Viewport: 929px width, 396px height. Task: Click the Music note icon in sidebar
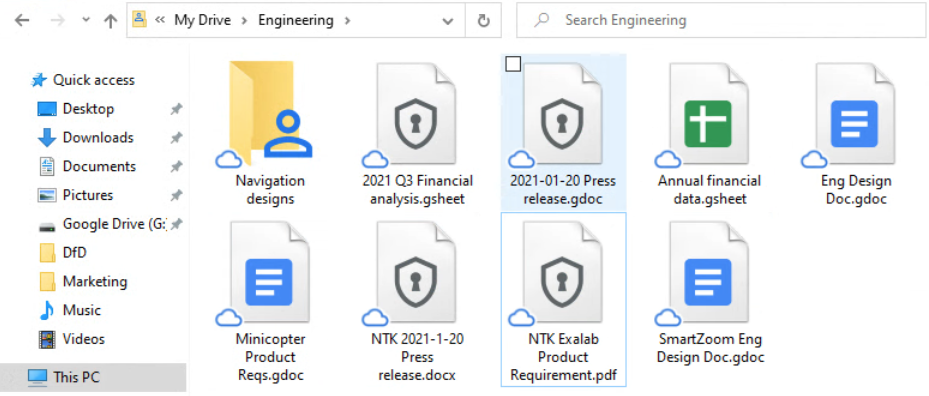pyautogui.click(x=47, y=310)
